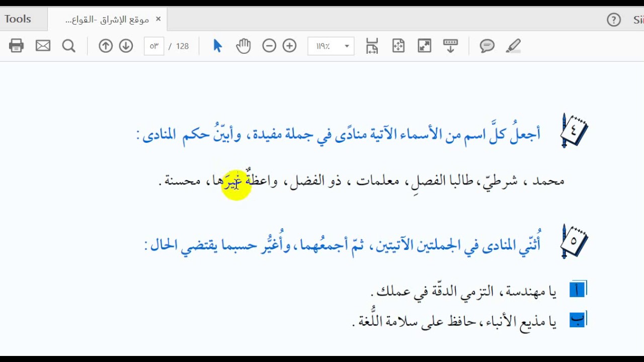Viewport: 644px width, 362px height.
Task: Zoom in with plus button
Action: 289,46
